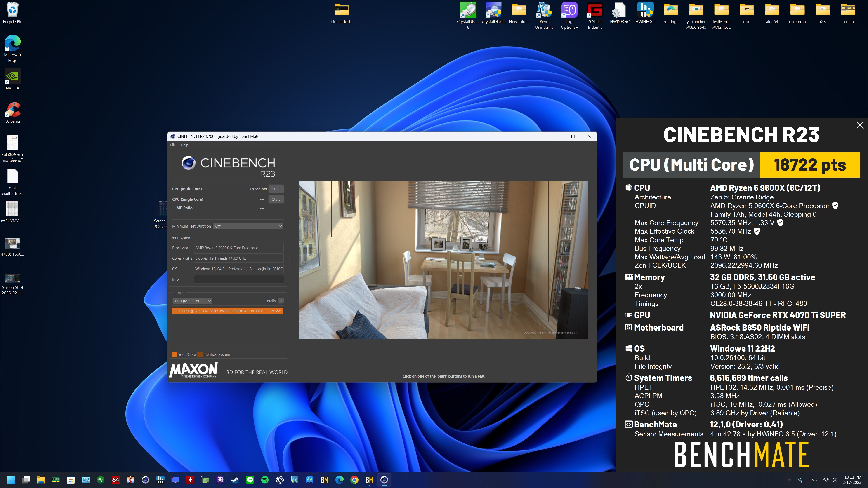The height and width of the screenshot is (488, 868).
Task: Select the G.SKILL Trident... desktop shortcut
Action: pyautogui.click(x=595, y=16)
